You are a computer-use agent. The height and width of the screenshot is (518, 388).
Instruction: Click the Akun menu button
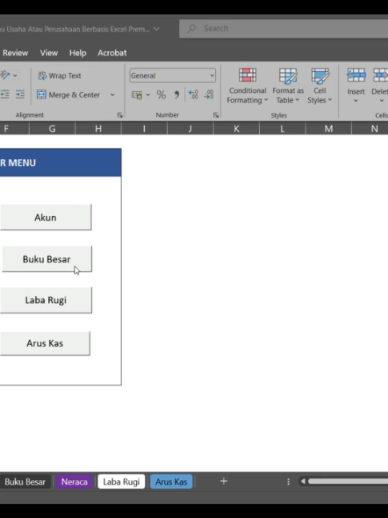[x=46, y=217]
